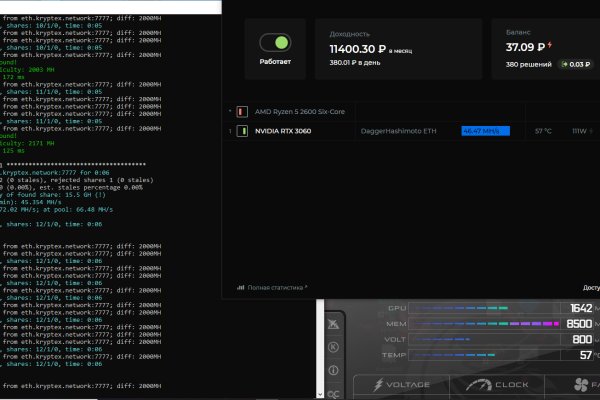
Task: Click the GPU clock slider bar
Action: 470,308
